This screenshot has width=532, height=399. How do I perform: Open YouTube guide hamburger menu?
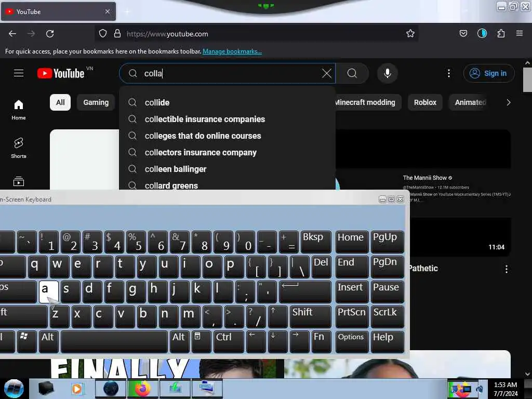[x=19, y=73]
